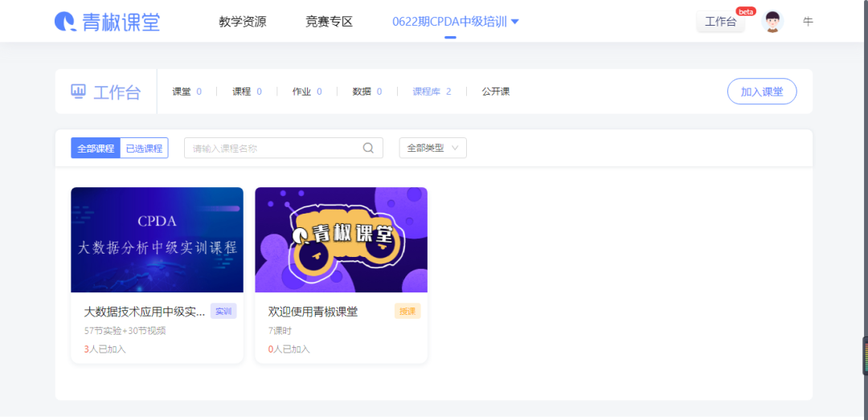Select the 数据 0 tab

pos(367,92)
